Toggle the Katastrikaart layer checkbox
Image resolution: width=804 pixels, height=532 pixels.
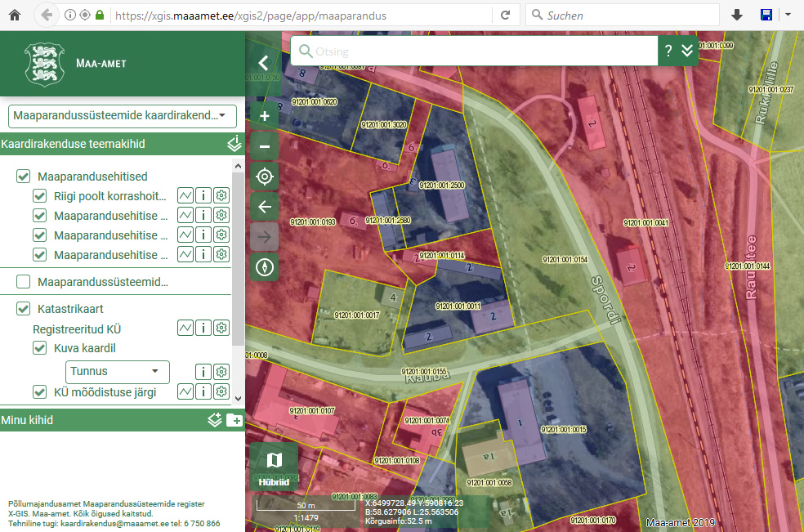click(24, 309)
